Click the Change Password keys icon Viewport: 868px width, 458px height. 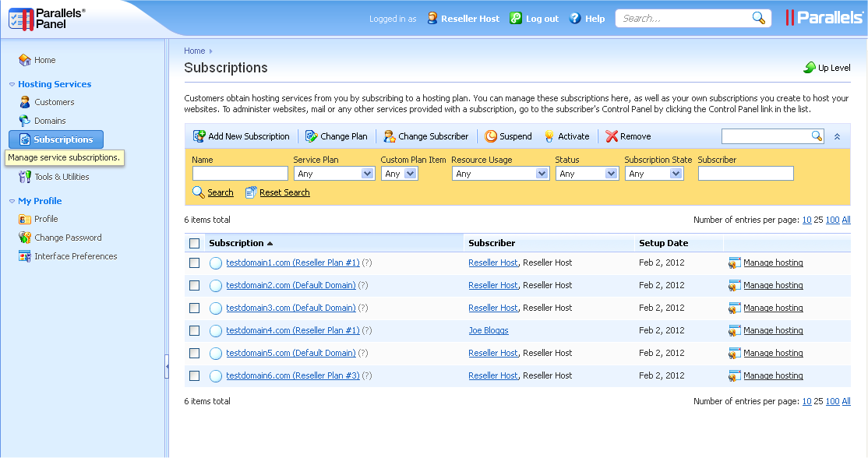tap(25, 238)
